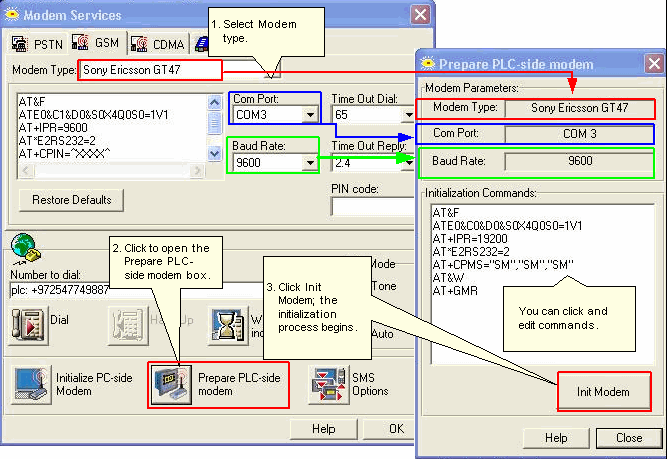
Task: Click the CDMA tab antenna icon
Action: [139, 44]
